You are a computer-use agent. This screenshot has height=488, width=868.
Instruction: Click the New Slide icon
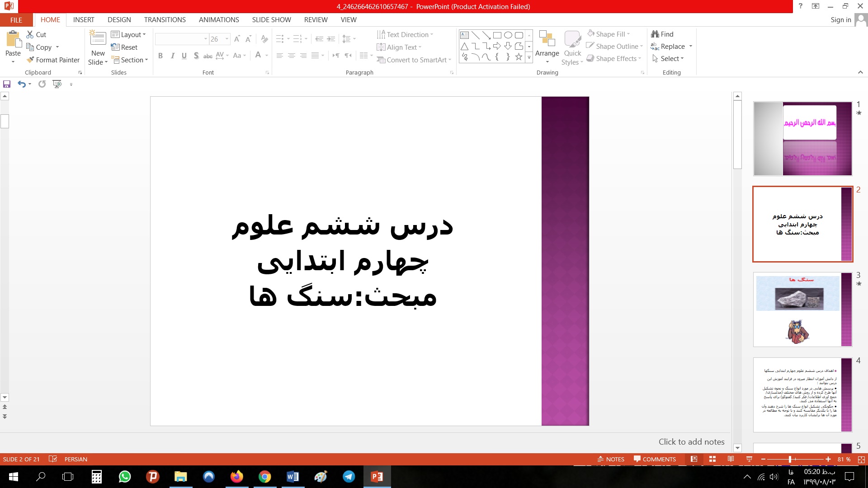click(x=98, y=38)
